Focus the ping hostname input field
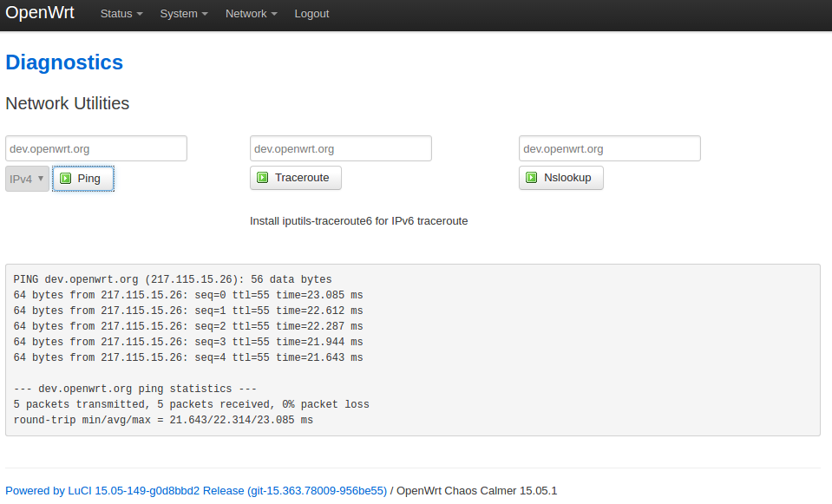This screenshot has width=832, height=504. (96, 148)
